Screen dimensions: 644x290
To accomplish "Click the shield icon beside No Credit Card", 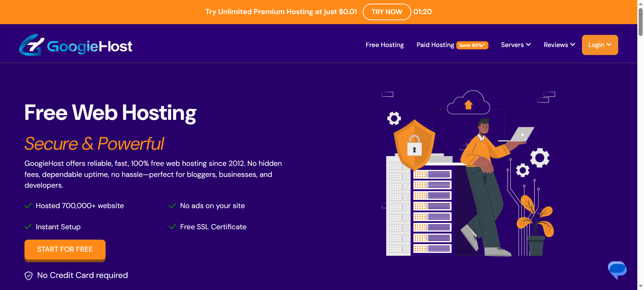I will (x=28, y=276).
